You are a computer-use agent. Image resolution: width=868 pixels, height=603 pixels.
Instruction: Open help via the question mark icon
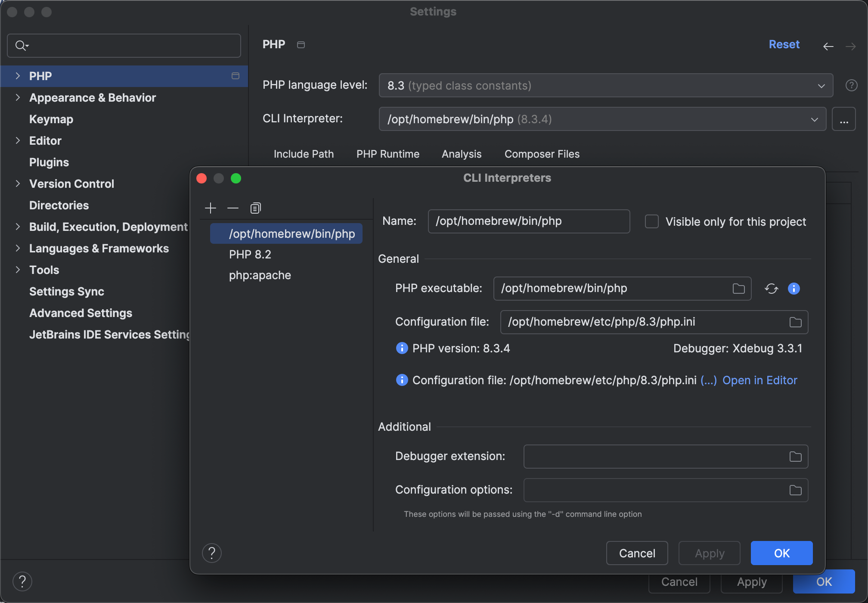pos(211,553)
